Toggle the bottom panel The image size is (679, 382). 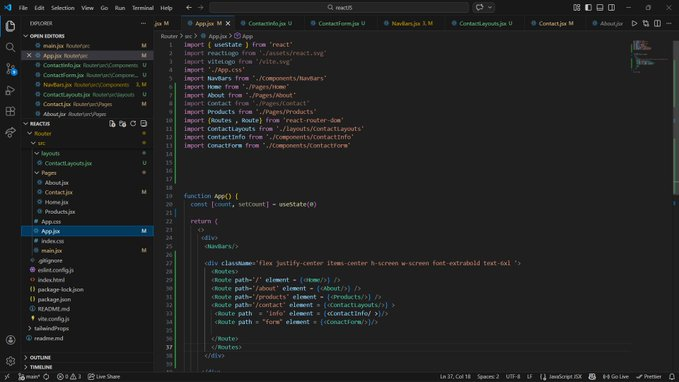coord(600,7)
